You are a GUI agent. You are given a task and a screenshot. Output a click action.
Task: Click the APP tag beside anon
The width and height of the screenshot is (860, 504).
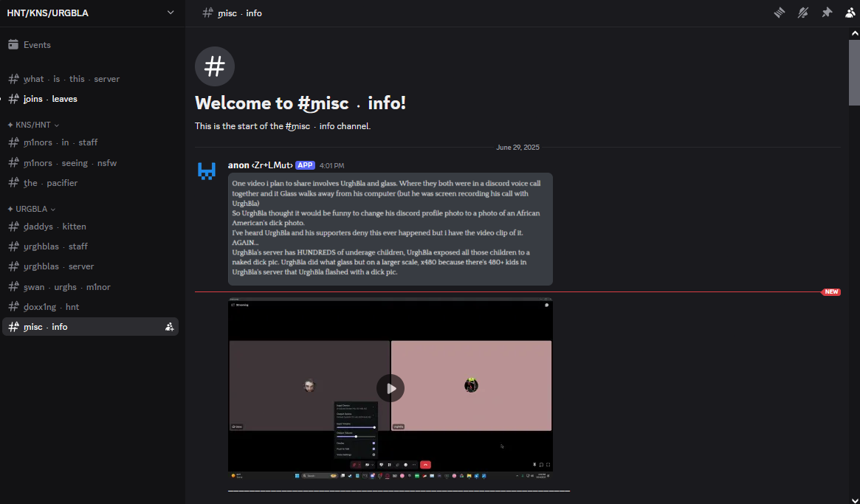pos(305,165)
